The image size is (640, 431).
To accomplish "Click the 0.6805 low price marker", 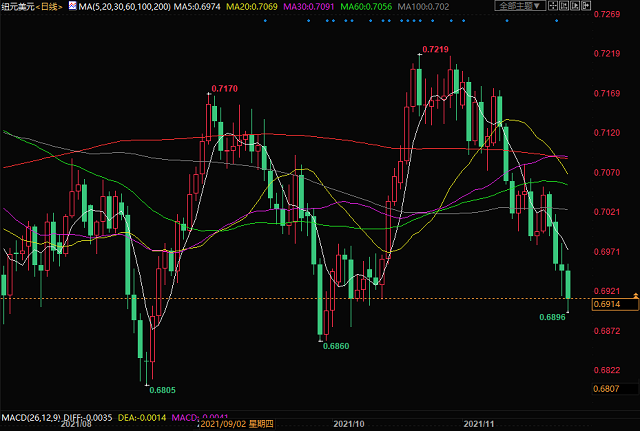I will 161,390.
